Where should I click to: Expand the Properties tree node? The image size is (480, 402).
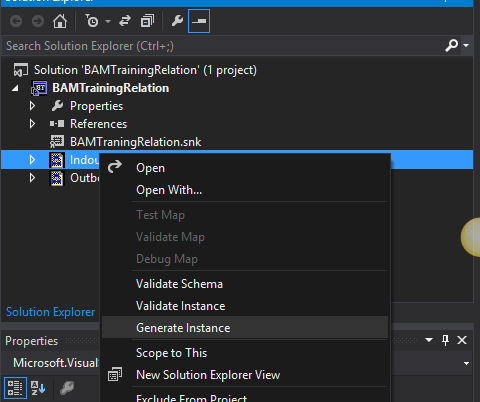point(32,106)
